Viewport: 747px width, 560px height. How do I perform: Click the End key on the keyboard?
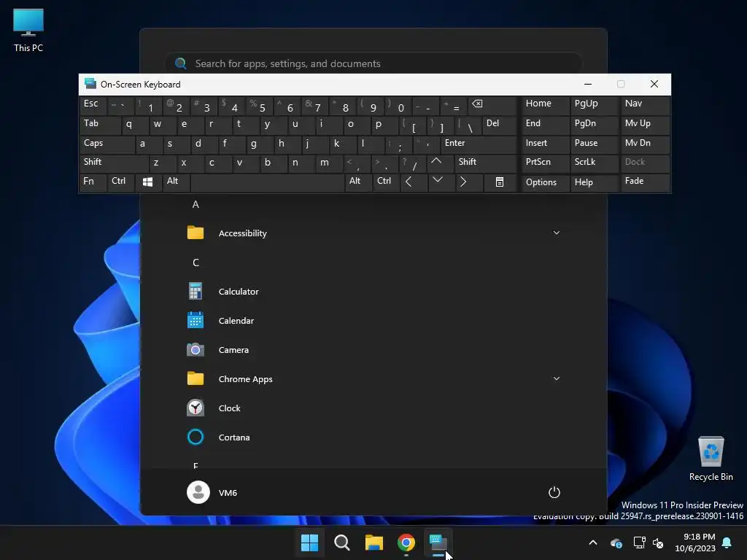coord(546,125)
